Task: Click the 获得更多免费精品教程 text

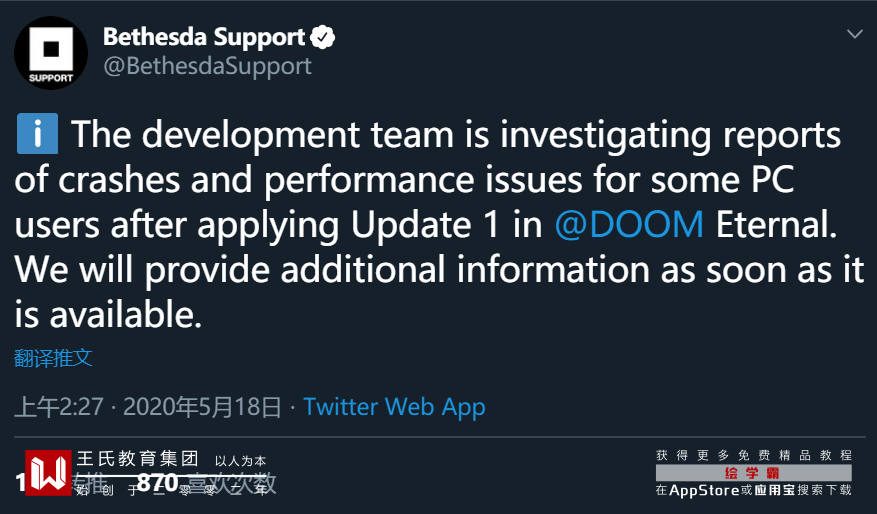Action: 753,455
